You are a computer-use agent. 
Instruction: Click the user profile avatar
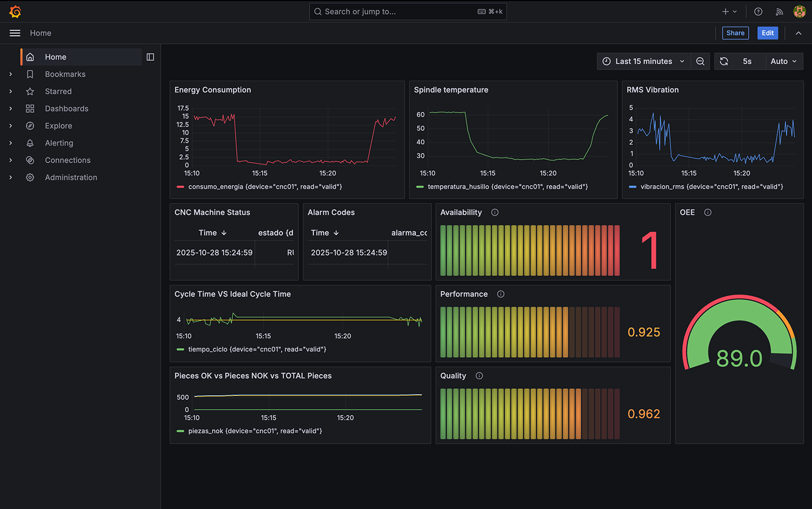pyautogui.click(x=799, y=11)
